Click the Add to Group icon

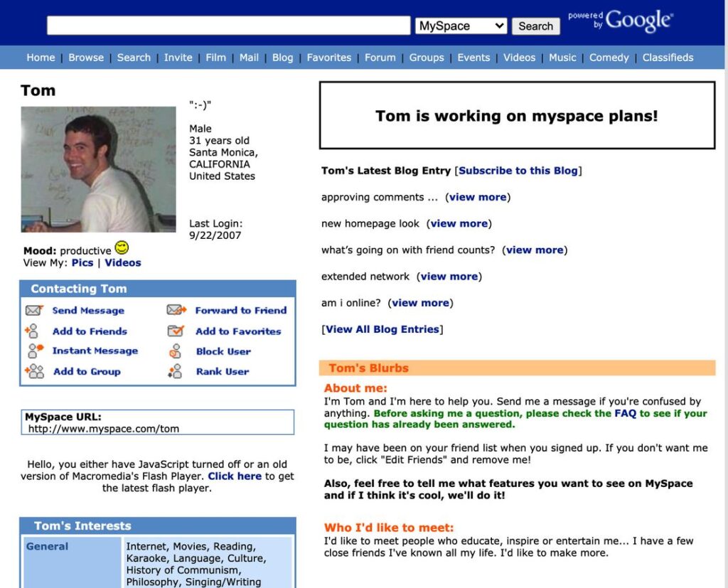(x=33, y=371)
